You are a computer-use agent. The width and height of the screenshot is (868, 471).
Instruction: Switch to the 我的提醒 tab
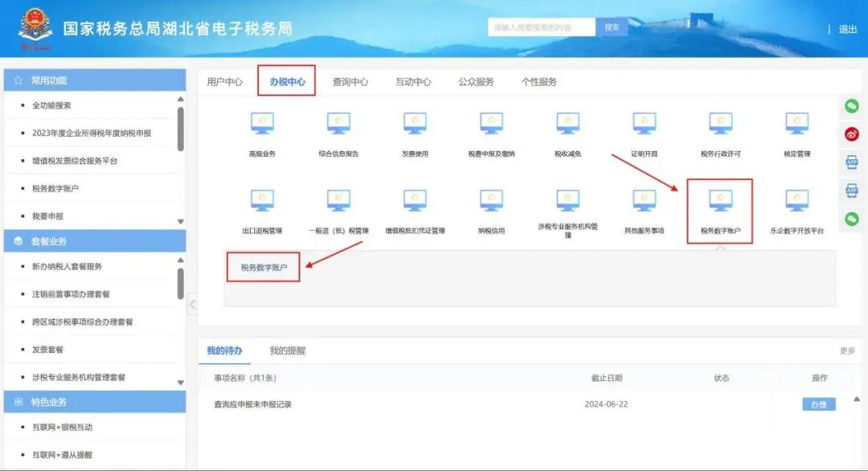[x=289, y=350]
